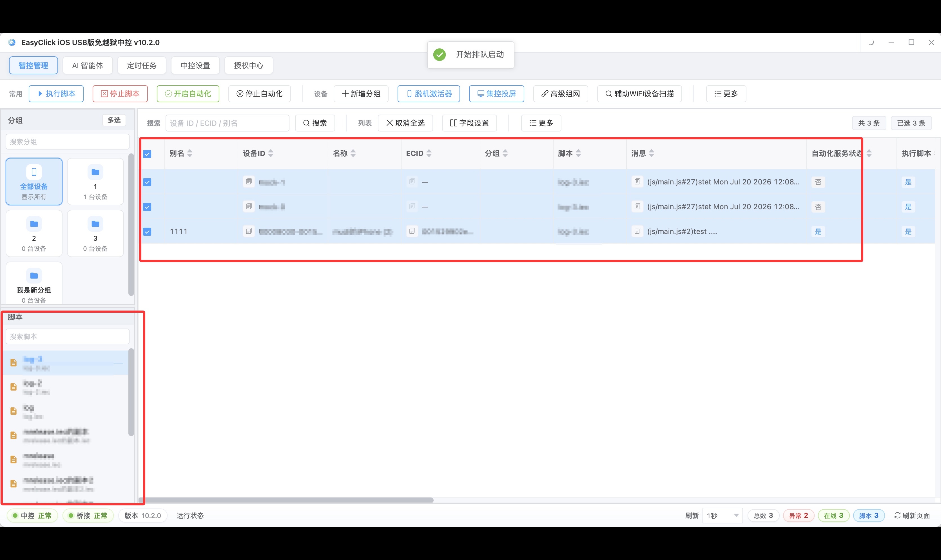Image resolution: width=941 pixels, height=560 pixels.
Task: Open group folder 3 with 0 台设备
Action: [x=95, y=233]
